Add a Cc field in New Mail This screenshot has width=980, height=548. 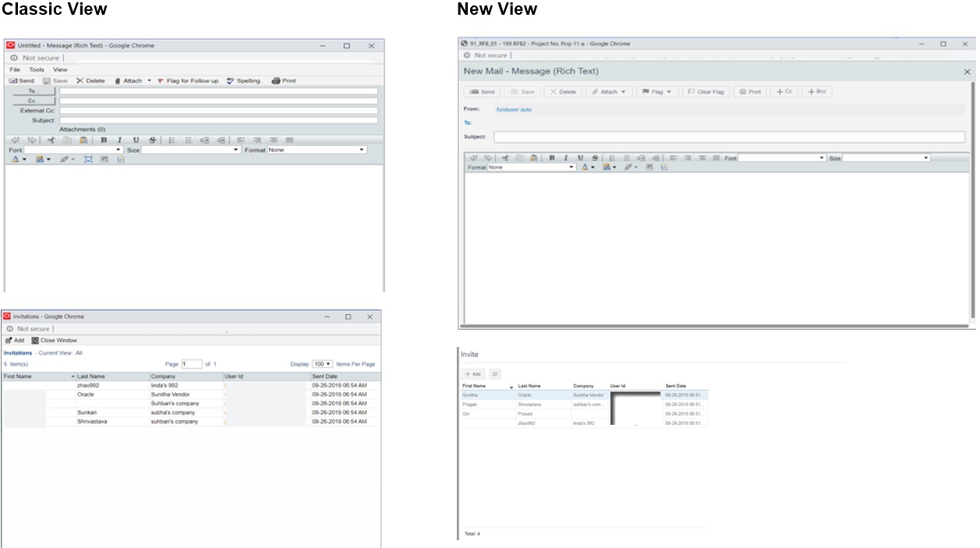point(784,92)
